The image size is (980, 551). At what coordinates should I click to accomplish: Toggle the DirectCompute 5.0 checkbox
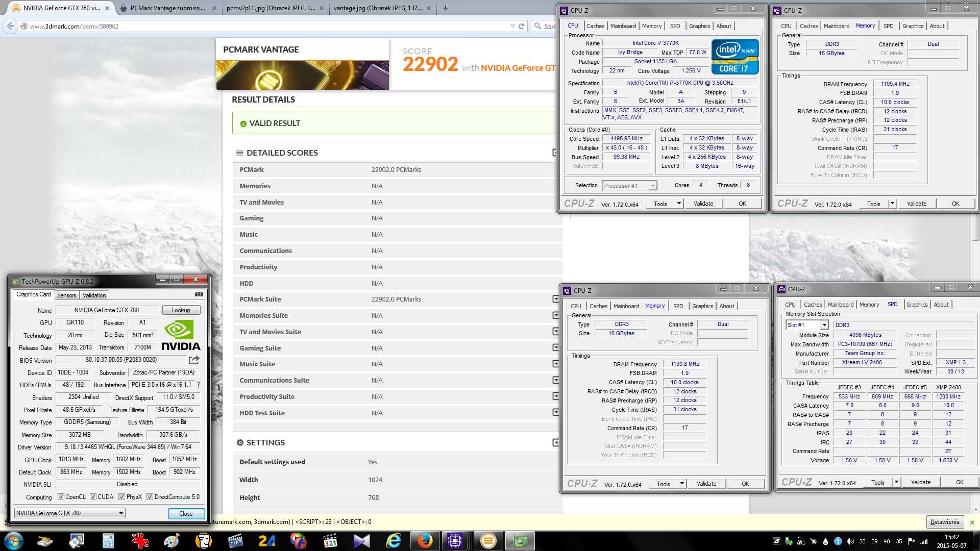tap(150, 497)
